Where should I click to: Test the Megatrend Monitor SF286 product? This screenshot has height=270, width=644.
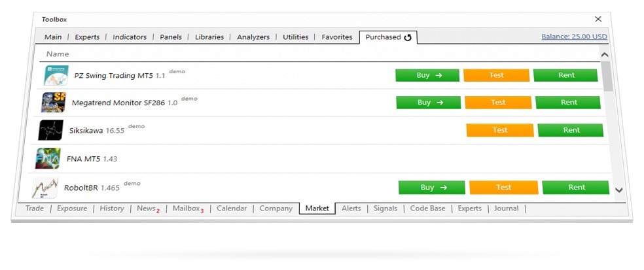498,103
